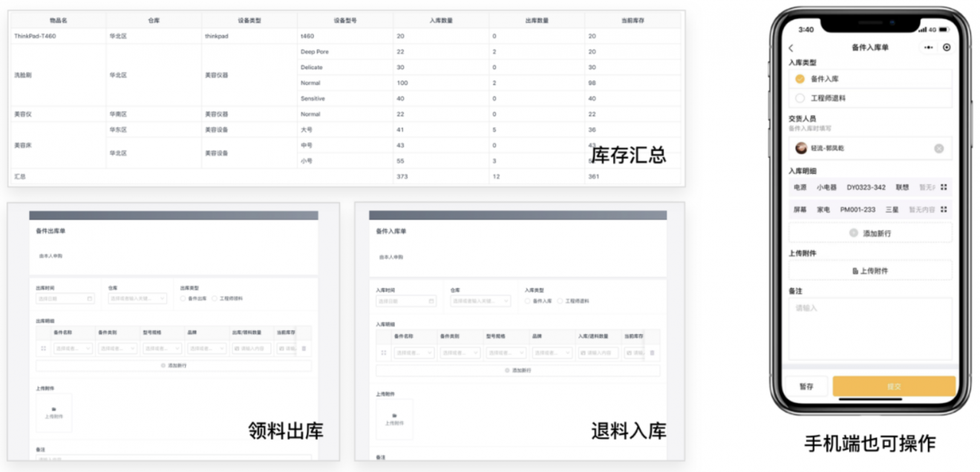The height and width of the screenshot is (472, 980).
Task: Tap the 暂存 button on the phone
Action: tap(806, 386)
